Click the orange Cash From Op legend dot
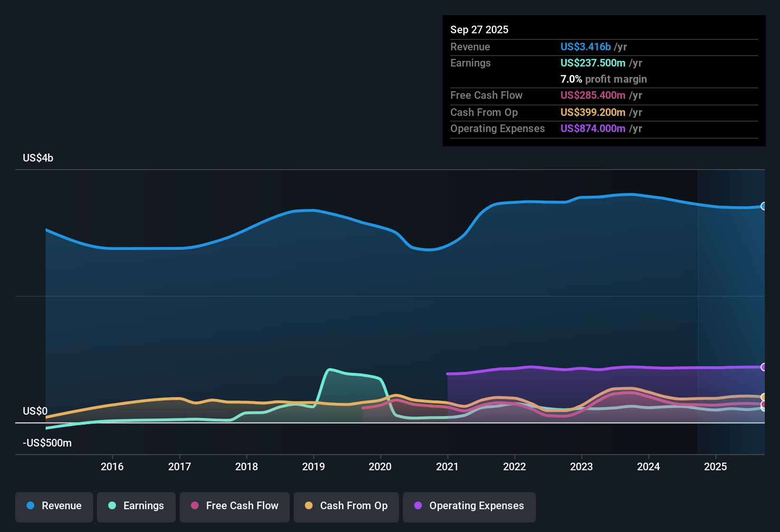This screenshot has height=532, width=780. [309, 506]
